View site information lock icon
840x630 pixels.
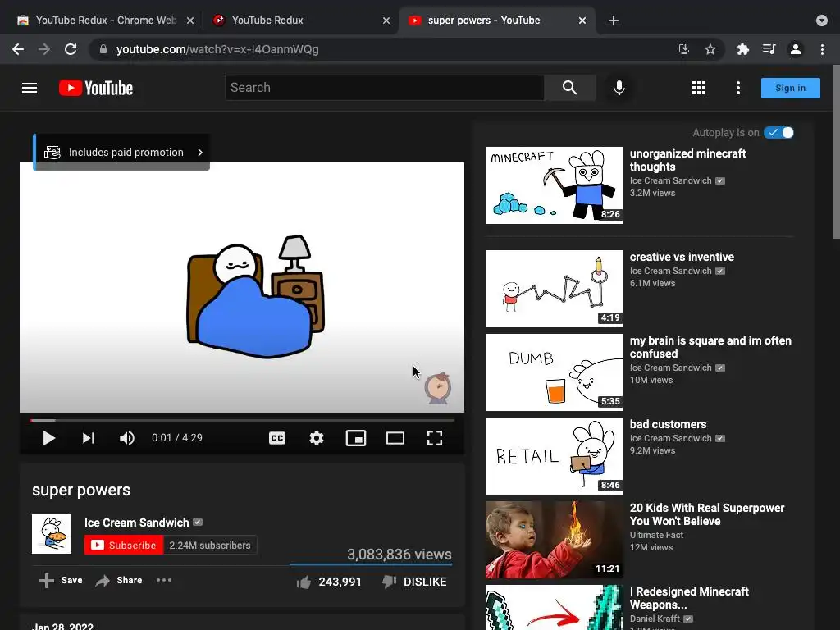(x=103, y=49)
